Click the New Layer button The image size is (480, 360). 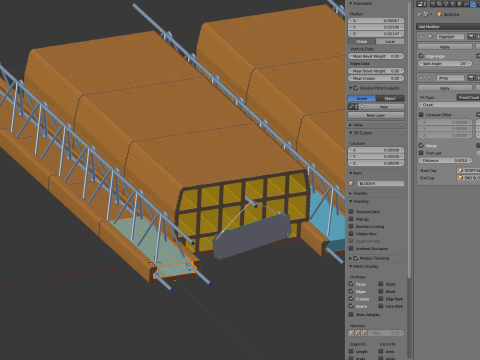click(376, 115)
